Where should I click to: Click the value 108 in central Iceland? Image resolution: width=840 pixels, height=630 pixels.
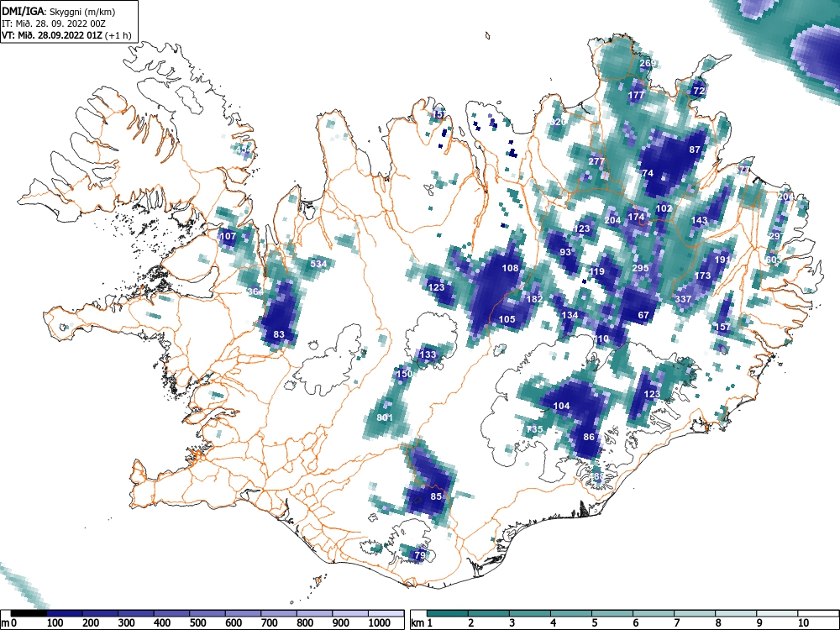[511, 268]
